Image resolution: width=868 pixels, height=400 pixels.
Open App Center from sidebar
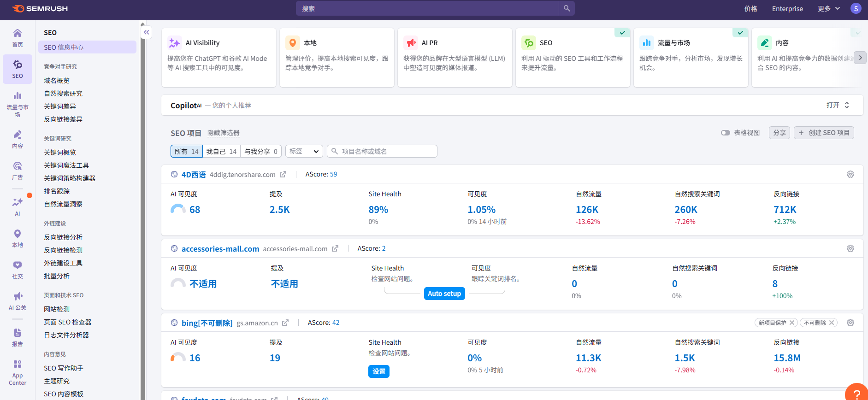[x=18, y=372]
